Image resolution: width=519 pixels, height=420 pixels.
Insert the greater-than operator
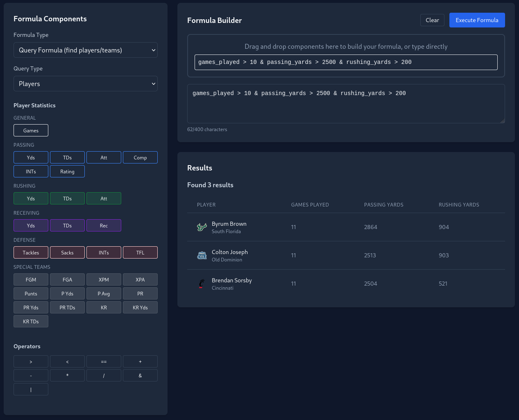tap(31, 361)
